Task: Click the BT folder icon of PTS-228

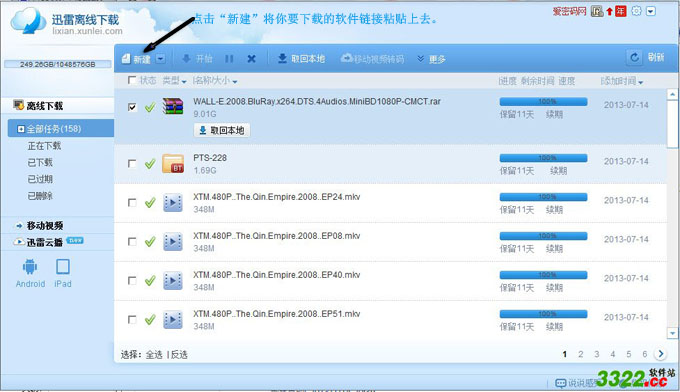Action: click(x=173, y=163)
